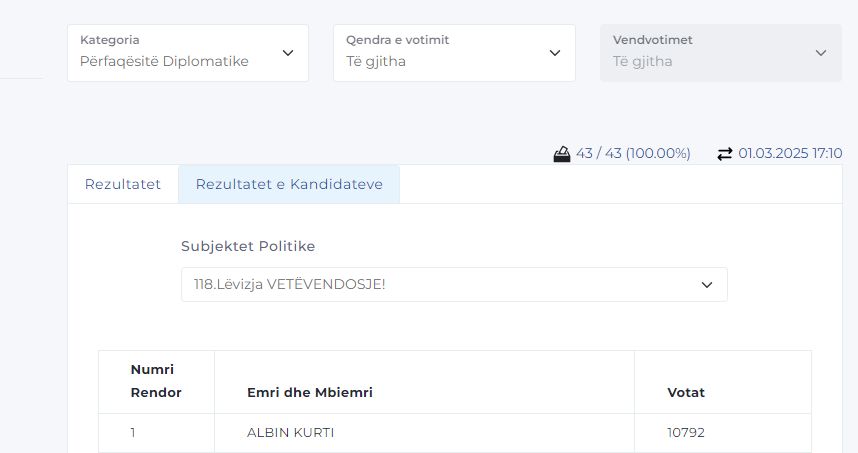858x453 pixels.
Task: Click the 01.03.2025 17:10 update timestamp
Action: (790, 154)
